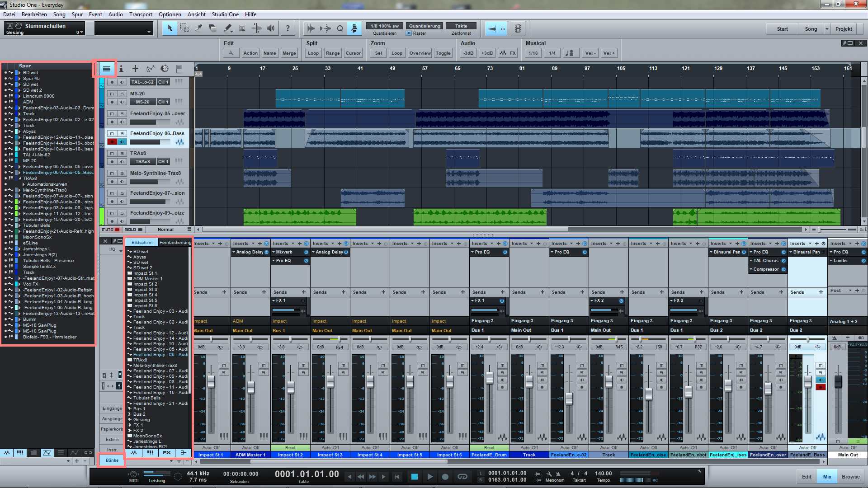Add tracks with the plus icon
868x488 pixels.
pyautogui.click(x=135, y=69)
